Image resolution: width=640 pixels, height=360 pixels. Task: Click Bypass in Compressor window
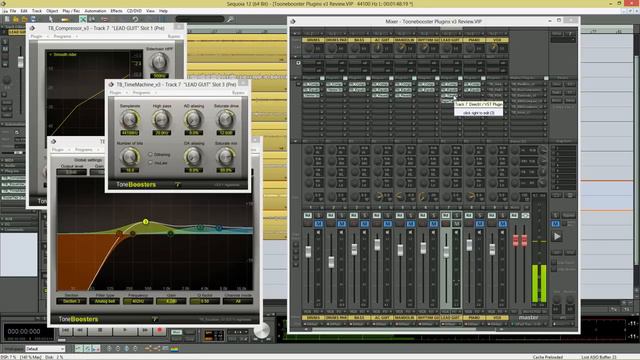(174, 36)
